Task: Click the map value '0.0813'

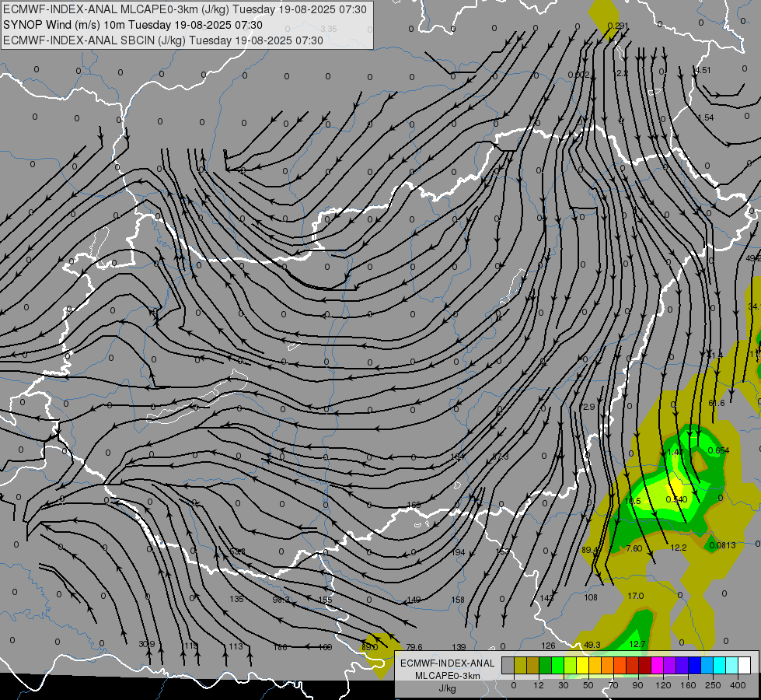Action: [723, 545]
